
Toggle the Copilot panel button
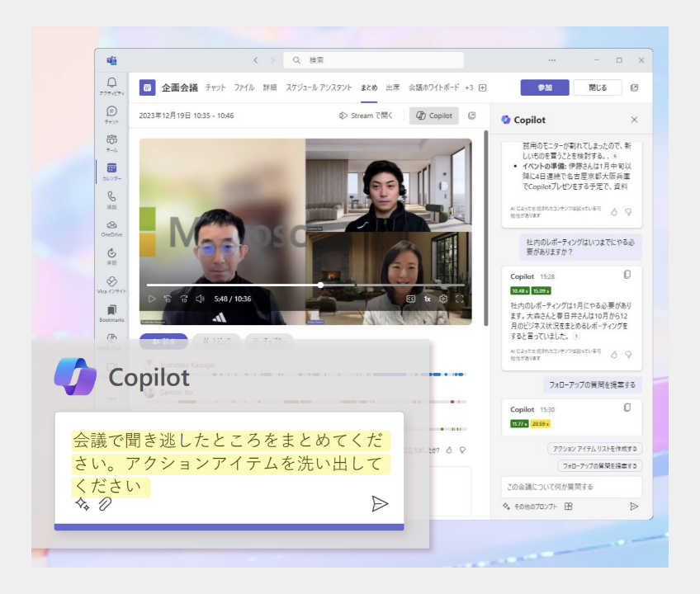pos(434,115)
